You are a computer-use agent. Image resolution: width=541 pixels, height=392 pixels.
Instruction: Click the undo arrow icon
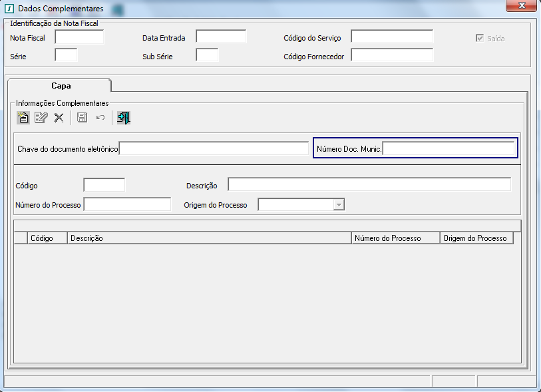100,118
